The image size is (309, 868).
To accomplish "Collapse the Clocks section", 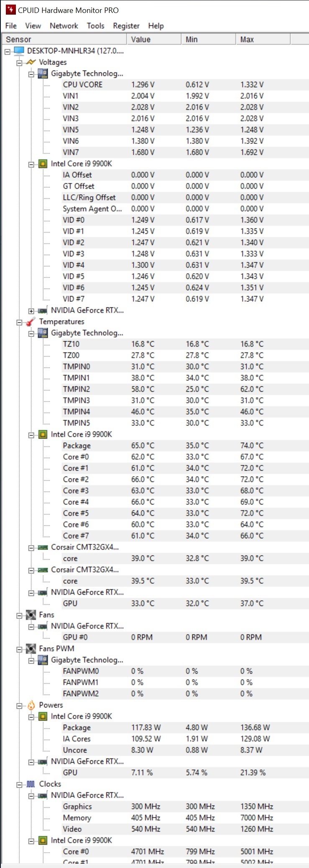I will [19, 784].
